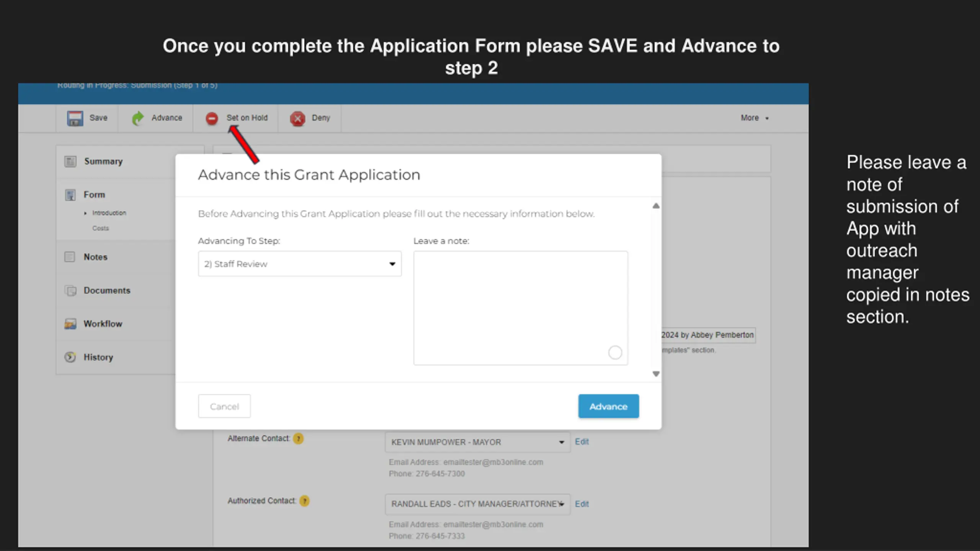Open the Notes section

point(95,257)
